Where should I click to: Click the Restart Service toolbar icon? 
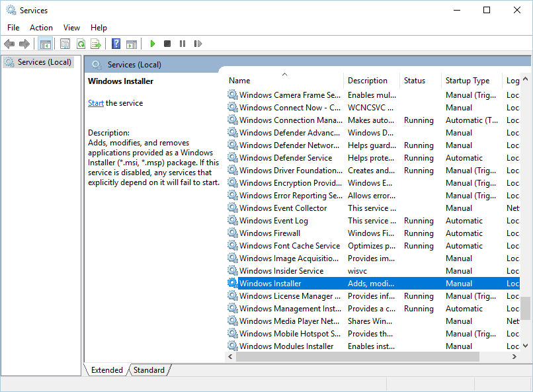tap(198, 44)
